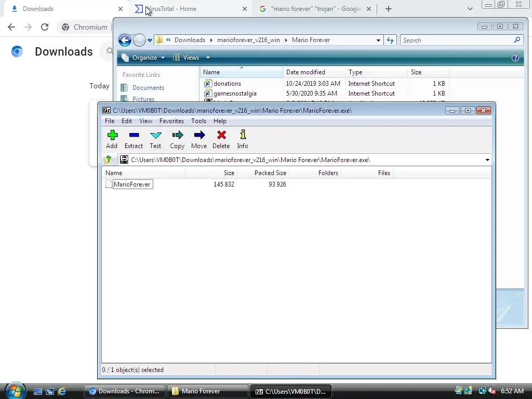Open the 7-Zip Edit menu
Viewport: 532px width, 399px height.
(127, 121)
